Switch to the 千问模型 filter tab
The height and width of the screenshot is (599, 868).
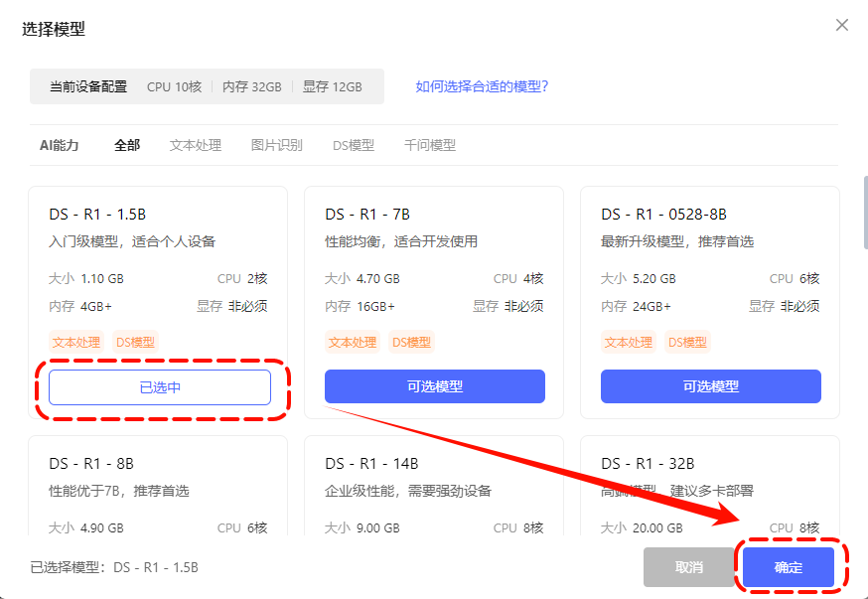tap(430, 145)
